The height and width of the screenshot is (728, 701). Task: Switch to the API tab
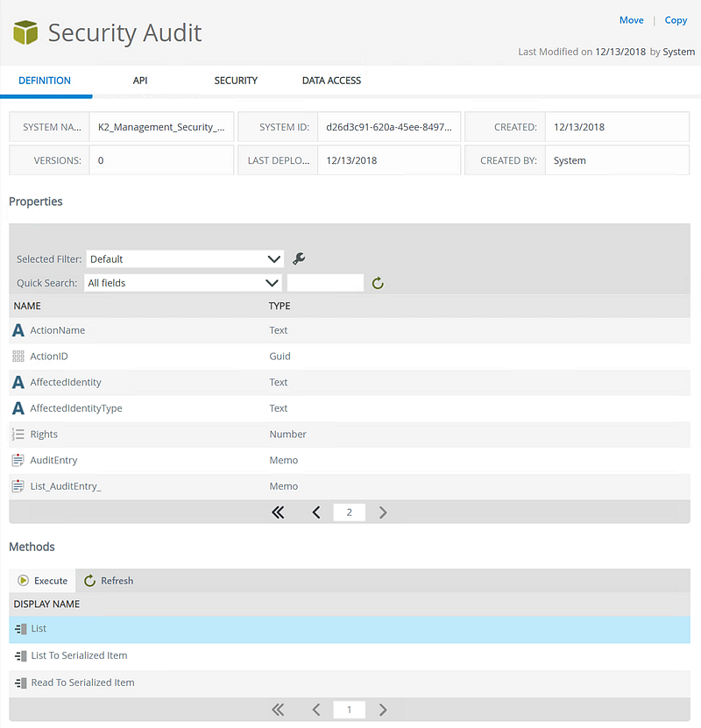pos(140,81)
